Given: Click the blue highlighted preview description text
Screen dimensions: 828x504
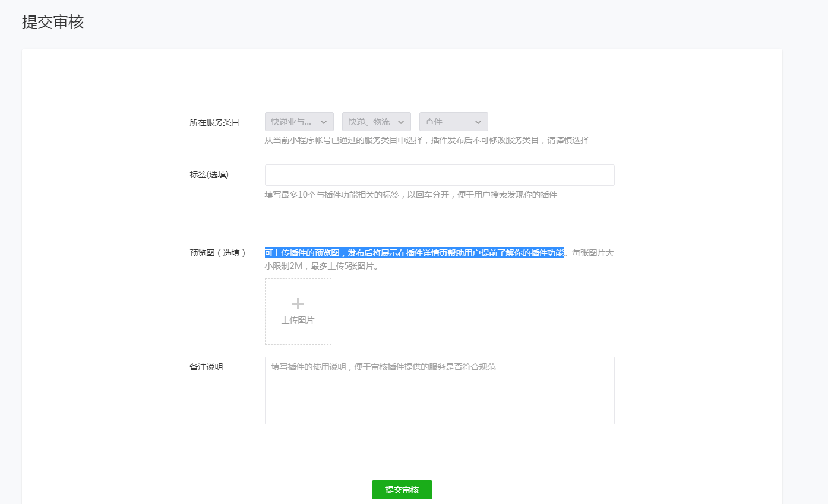Looking at the screenshot, I should click(414, 253).
